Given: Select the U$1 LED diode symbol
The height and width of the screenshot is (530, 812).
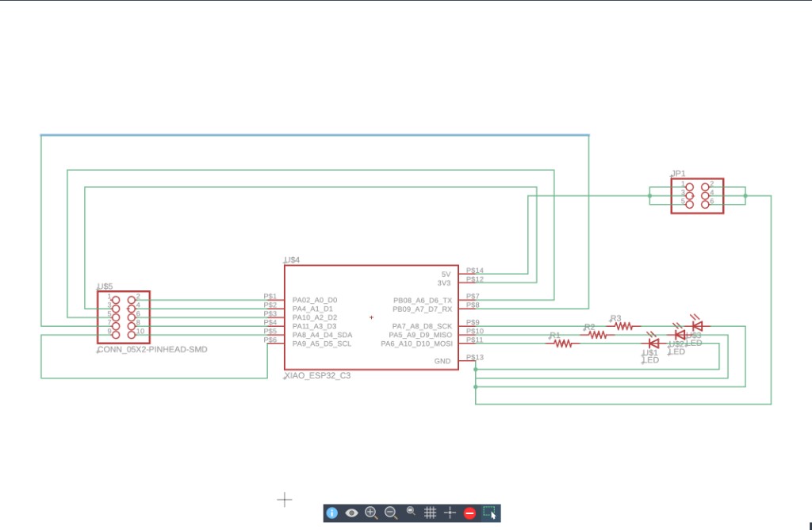Looking at the screenshot, I should 653,342.
